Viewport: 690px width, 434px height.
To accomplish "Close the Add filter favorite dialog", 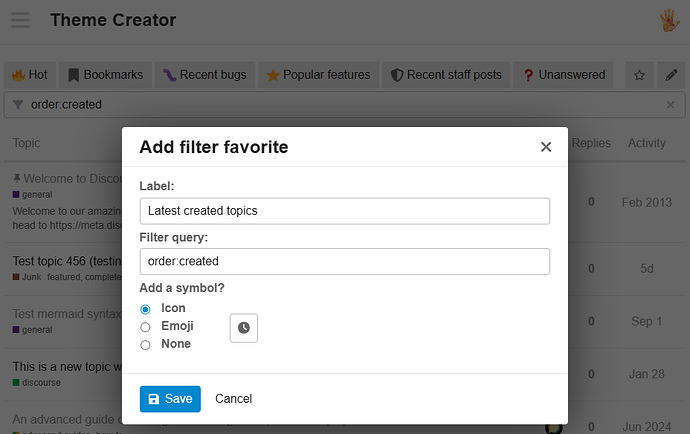I will point(546,147).
